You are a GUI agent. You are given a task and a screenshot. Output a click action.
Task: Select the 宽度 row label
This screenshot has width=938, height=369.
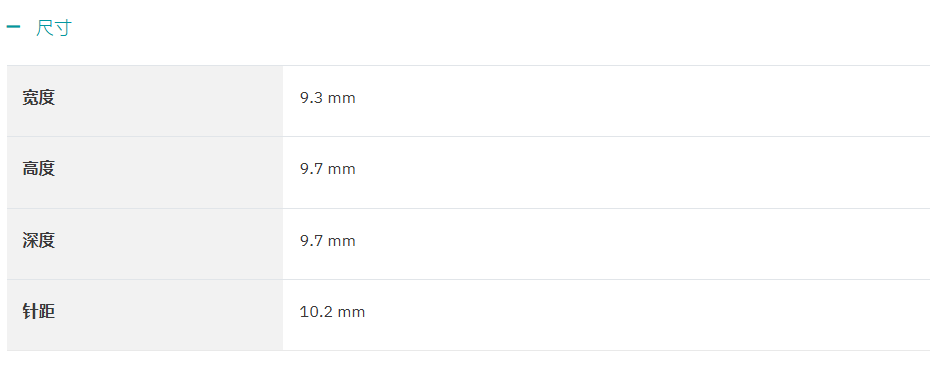coord(39,97)
